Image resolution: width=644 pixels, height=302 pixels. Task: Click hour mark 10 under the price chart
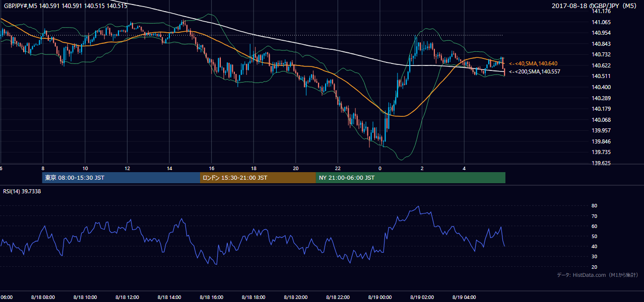point(85,169)
